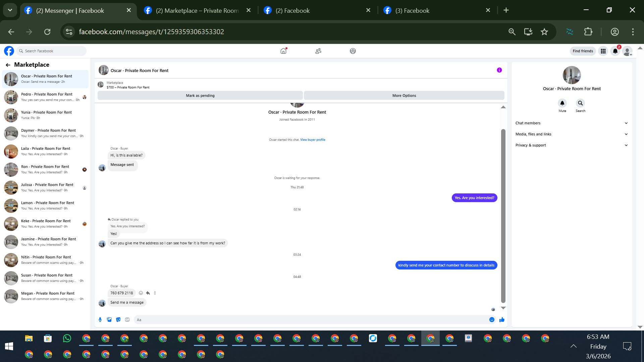Open the sticker picker icon

click(x=118, y=320)
